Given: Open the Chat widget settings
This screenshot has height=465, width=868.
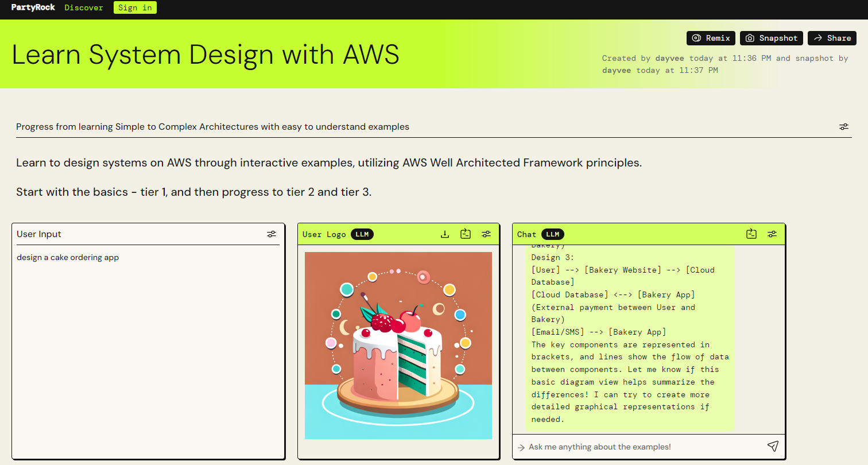Looking at the screenshot, I should 772,234.
